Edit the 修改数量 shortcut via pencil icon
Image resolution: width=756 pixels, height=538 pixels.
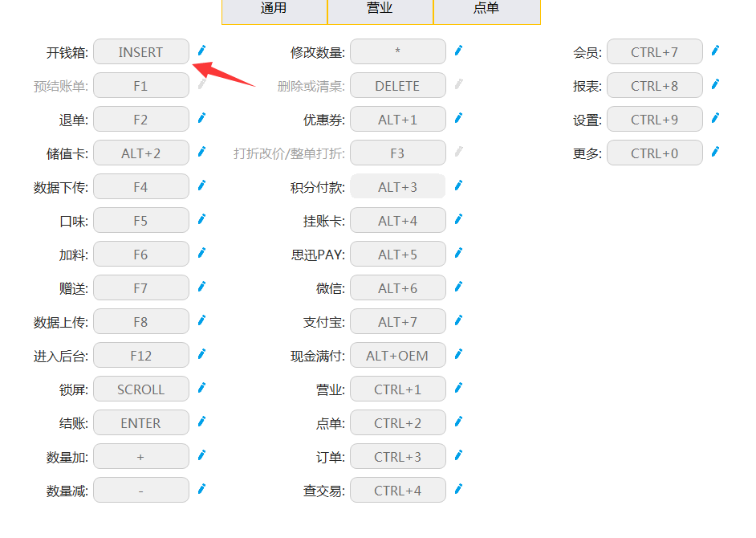pos(458,51)
